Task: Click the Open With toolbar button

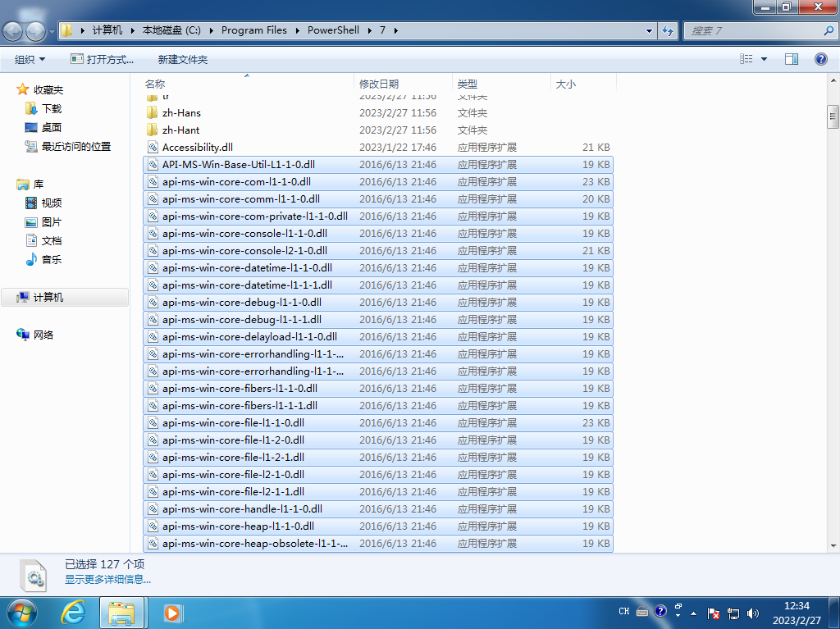Action: point(103,60)
